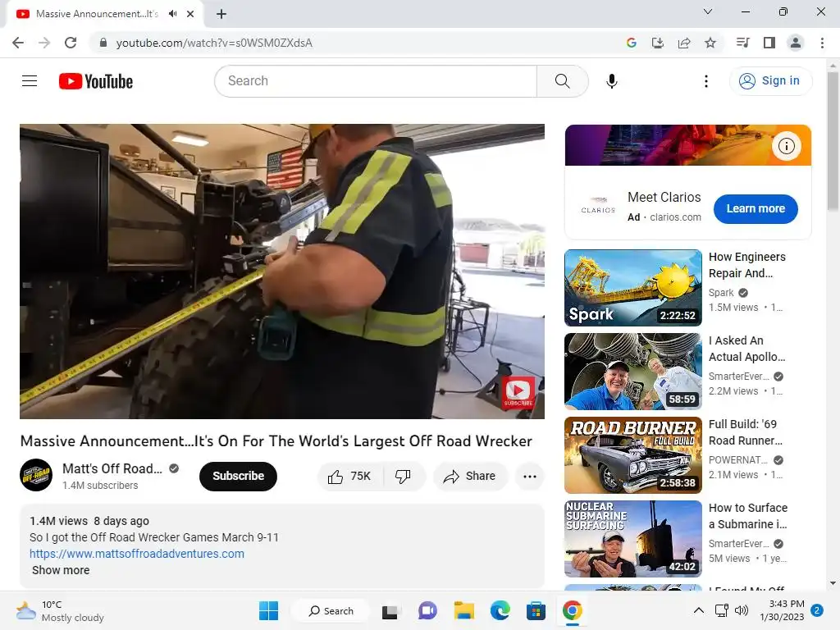
Task: Open YouTube settings three-dot menu
Action: click(706, 81)
